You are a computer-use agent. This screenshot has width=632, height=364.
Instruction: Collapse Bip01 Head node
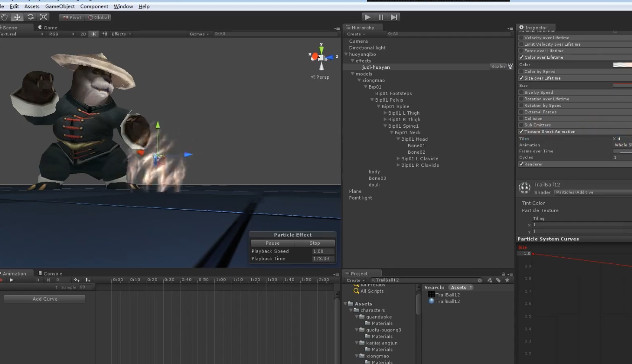click(398, 139)
